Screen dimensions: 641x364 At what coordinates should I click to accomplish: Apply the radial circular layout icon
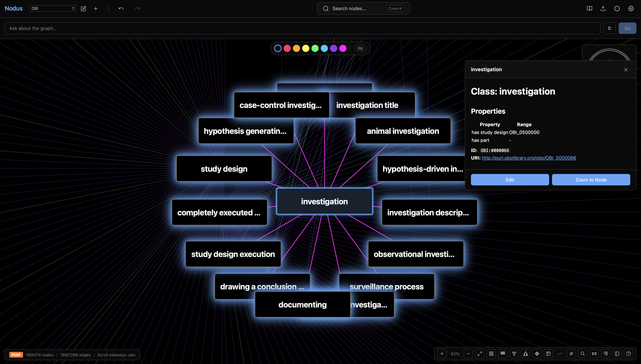coord(537,354)
